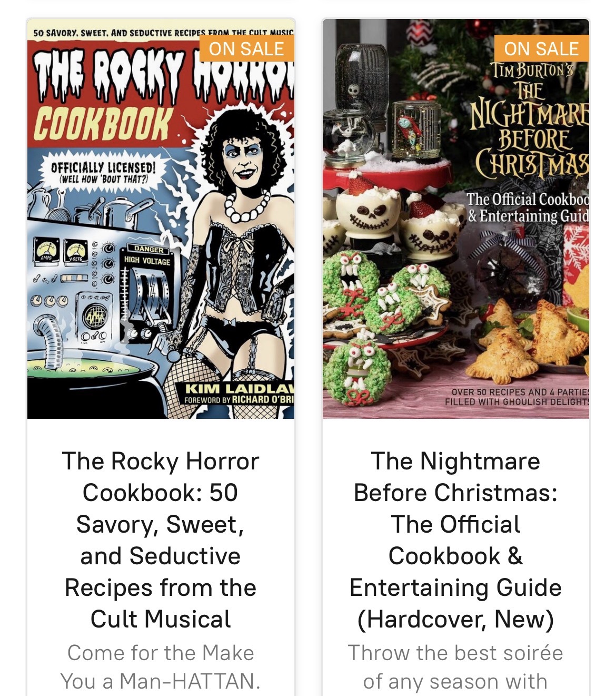Select the 'Come for the Make You a Man-HATTAN' description
This screenshot has width=616, height=696.
161,667
